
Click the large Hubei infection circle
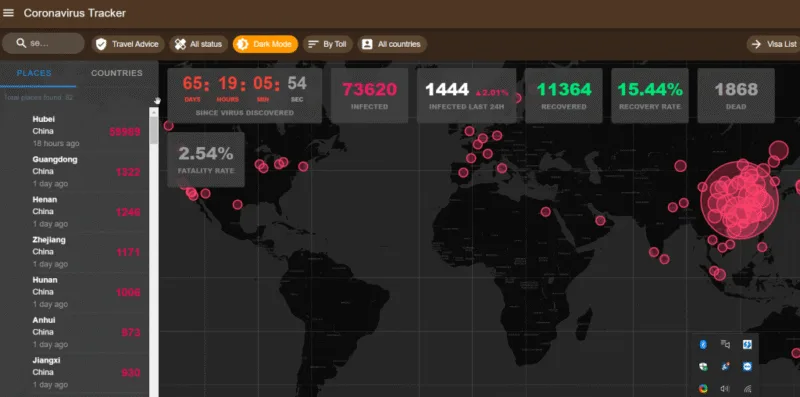point(740,200)
